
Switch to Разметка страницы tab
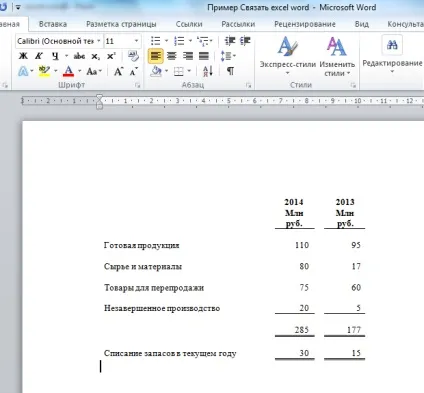(x=121, y=24)
